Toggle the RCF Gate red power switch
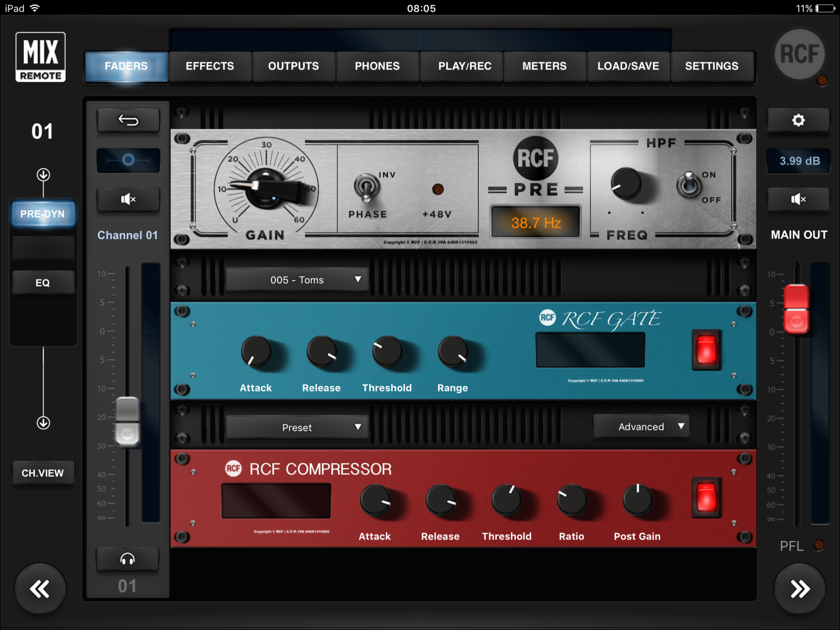The height and width of the screenshot is (630, 840). point(706,350)
